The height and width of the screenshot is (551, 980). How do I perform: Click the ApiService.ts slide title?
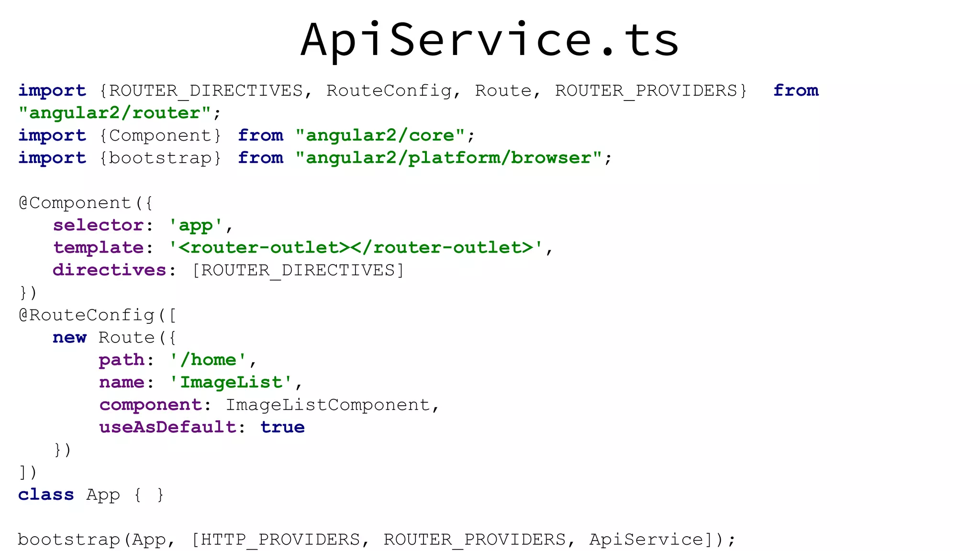[x=490, y=40]
